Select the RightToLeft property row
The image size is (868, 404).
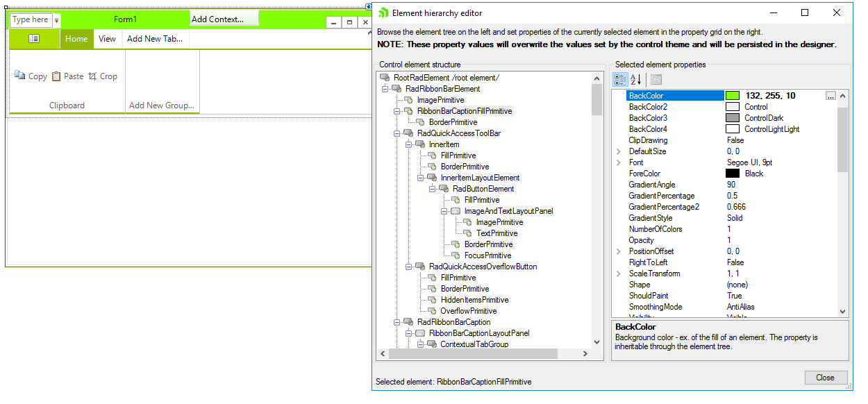(x=724, y=262)
